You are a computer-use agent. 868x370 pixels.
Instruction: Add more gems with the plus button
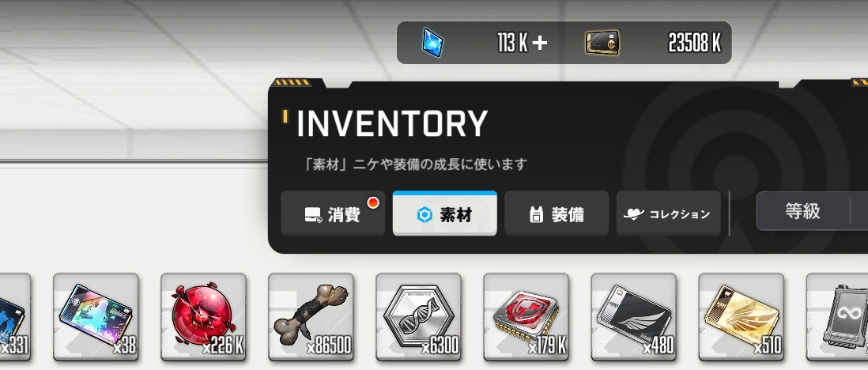pos(540,43)
